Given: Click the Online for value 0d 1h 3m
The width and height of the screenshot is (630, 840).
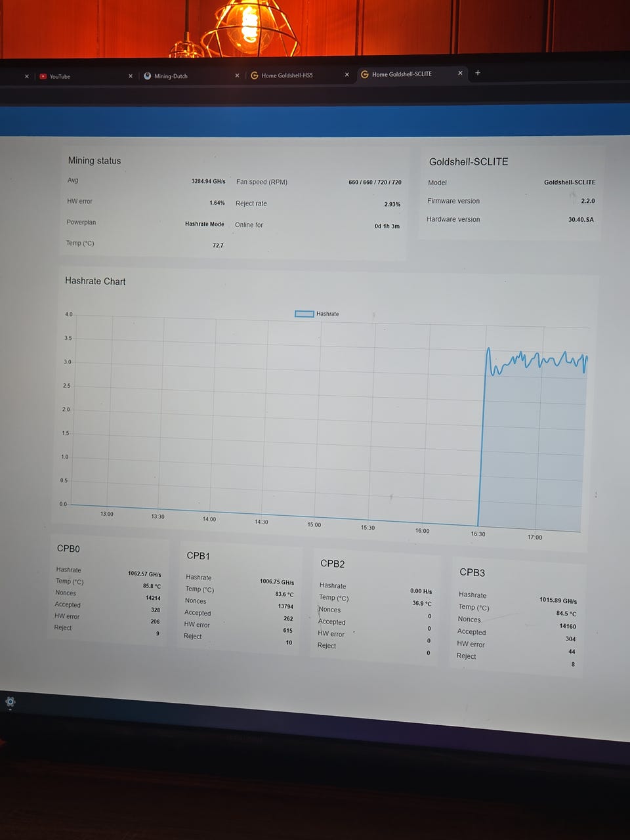Looking at the screenshot, I should [x=387, y=226].
